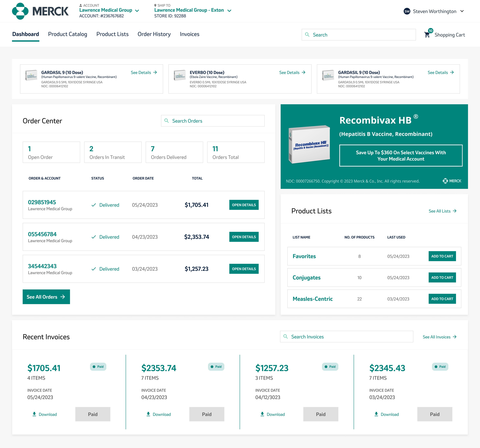Click the account person icon in header
480x448 pixels.
[81, 5]
